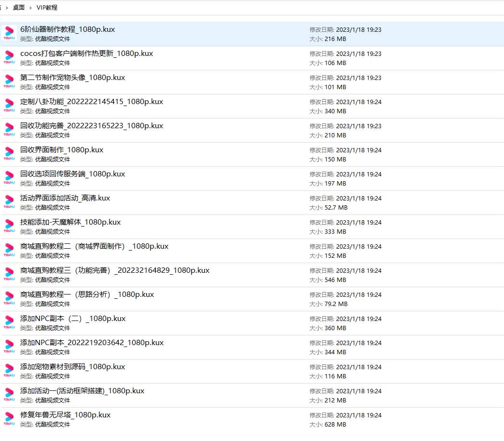Click the Youku icon of 修复年兽无尽塔 file
This screenshot has height=441, width=504.
pyautogui.click(x=9, y=419)
